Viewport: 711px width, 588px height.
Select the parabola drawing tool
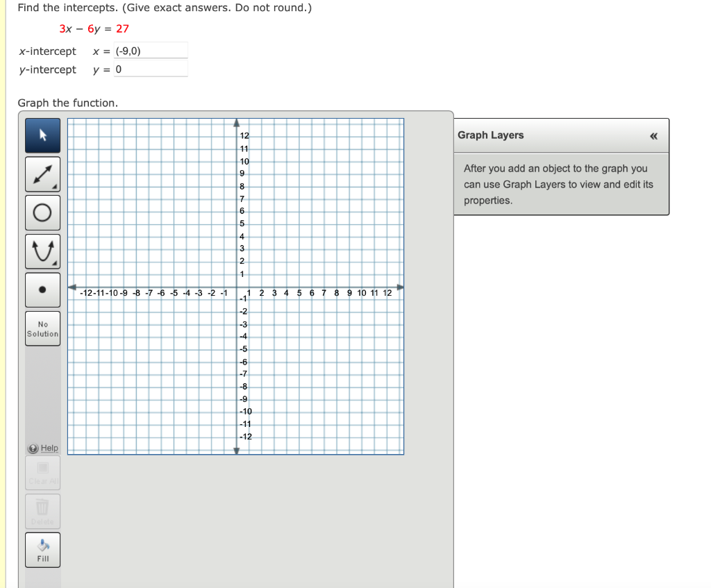[42, 251]
